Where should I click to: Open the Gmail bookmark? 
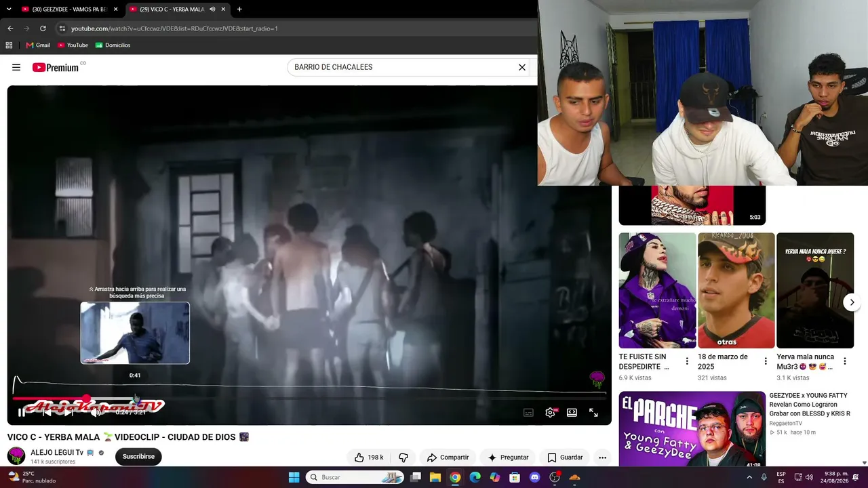coord(38,45)
